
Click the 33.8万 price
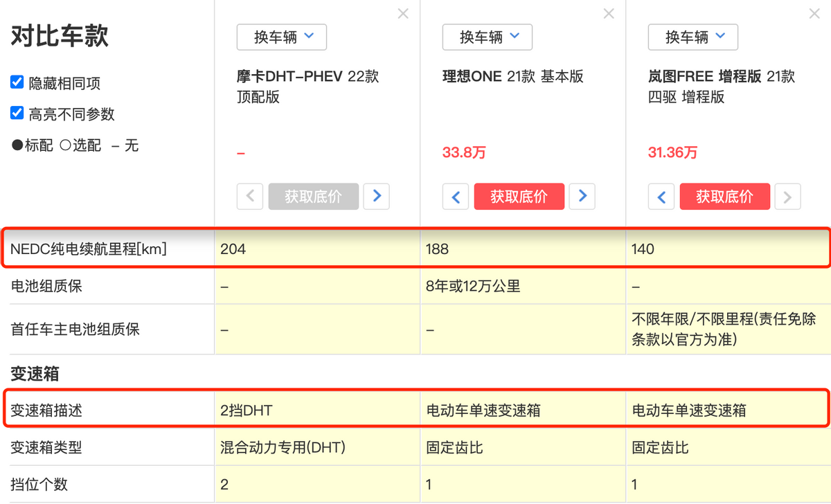click(x=464, y=153)
